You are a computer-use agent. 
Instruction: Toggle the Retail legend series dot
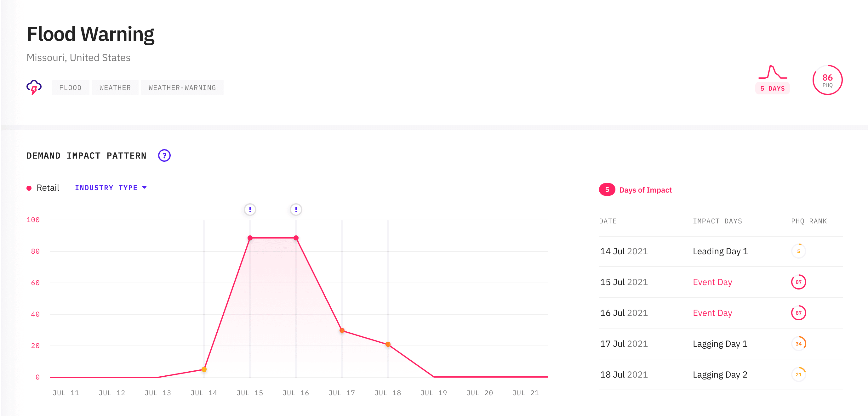pyautogui.click(x=29, y=188)
